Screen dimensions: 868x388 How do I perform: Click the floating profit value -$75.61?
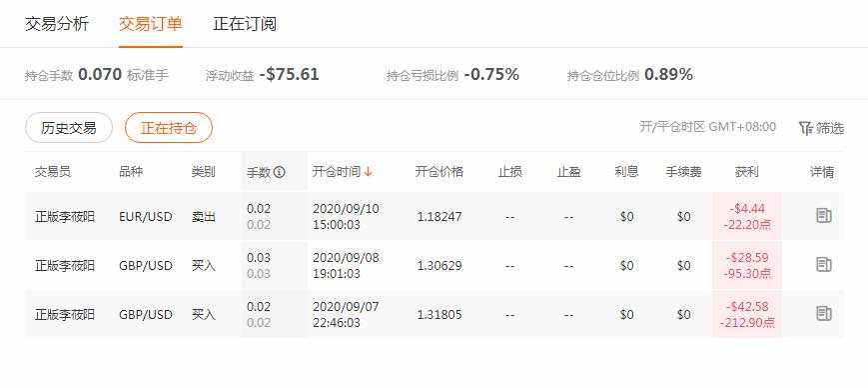pos(289,74)
